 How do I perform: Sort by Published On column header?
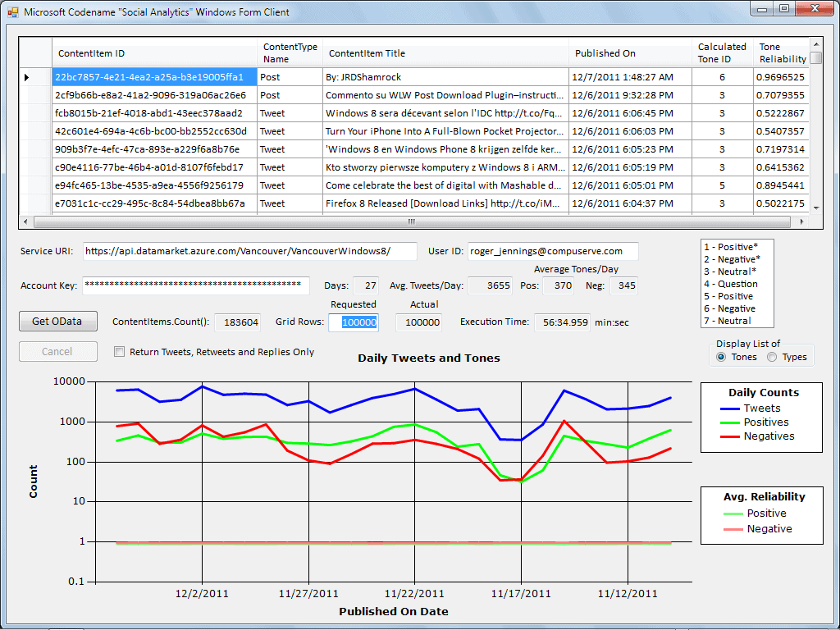631,53
